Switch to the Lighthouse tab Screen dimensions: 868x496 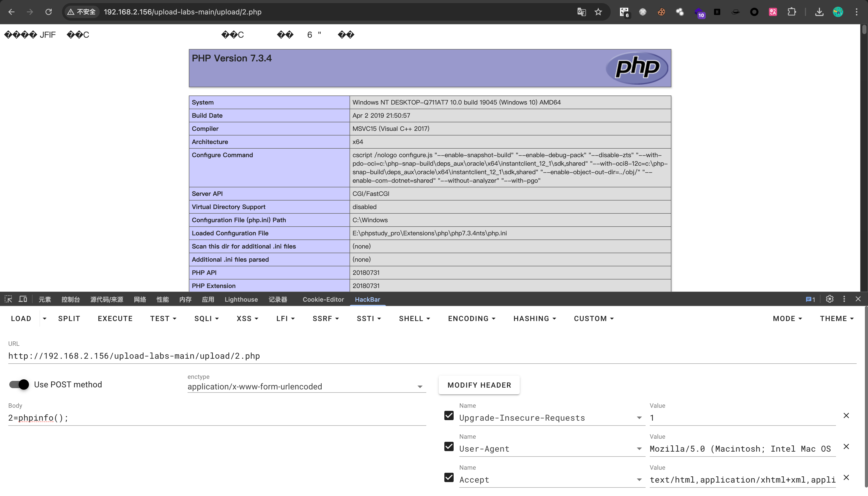click(241, 299)
